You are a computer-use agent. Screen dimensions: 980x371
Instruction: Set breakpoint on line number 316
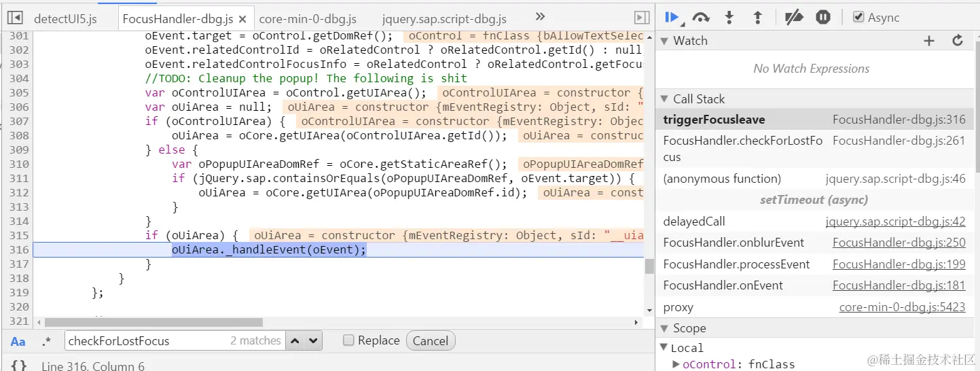pyautogui.click(x=20, y=249)
